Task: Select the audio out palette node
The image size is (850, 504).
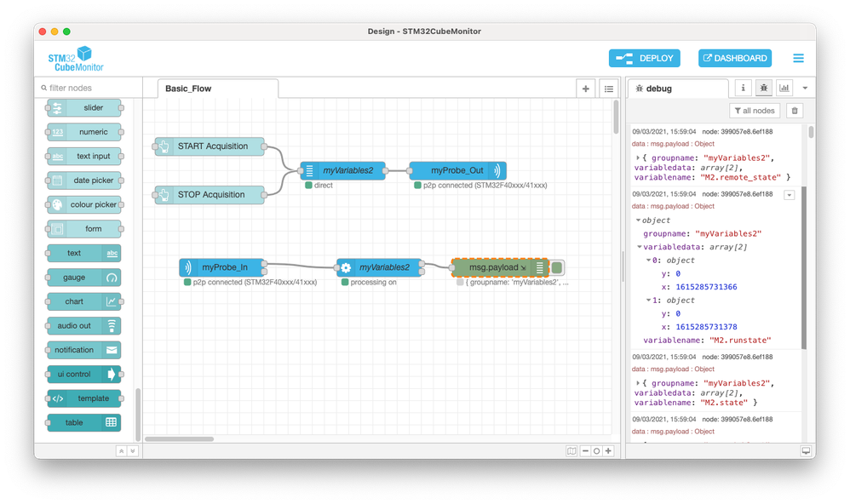Action: point(84,326)
